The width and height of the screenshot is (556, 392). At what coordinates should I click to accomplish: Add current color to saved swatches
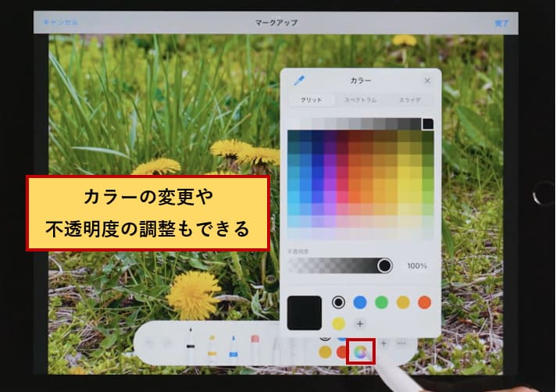click(359, 323)
